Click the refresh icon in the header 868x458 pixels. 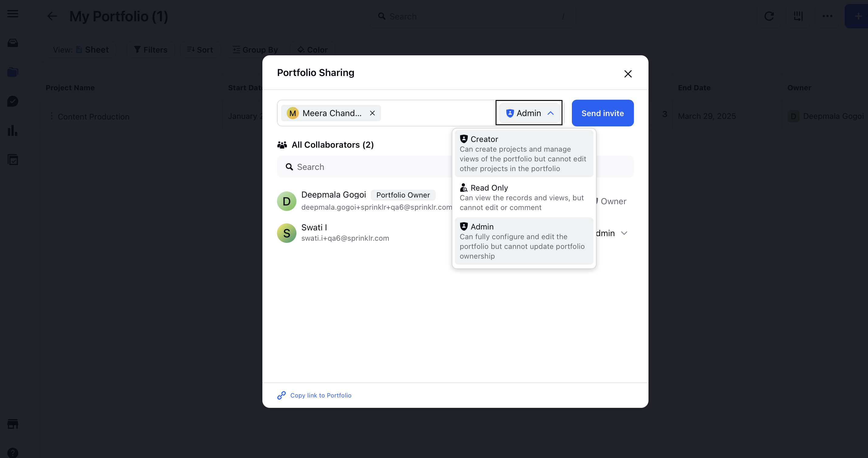tap(769, 16)
